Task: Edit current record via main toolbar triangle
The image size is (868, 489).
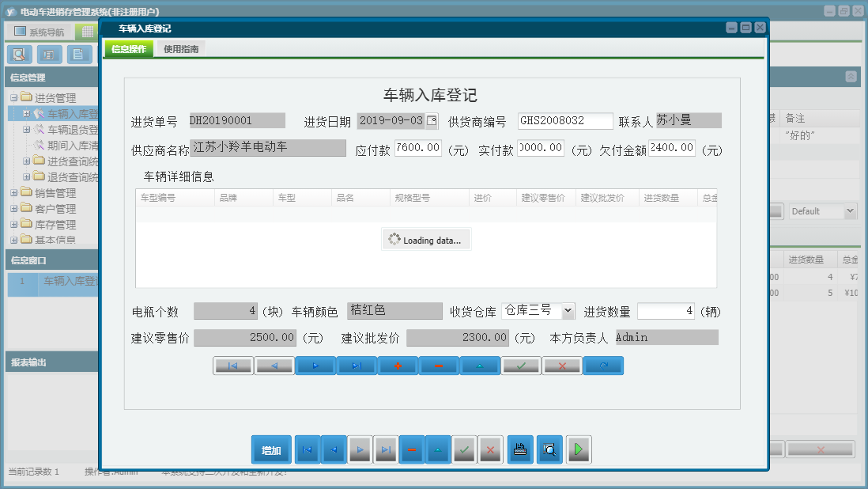Action: pos(438,449)
